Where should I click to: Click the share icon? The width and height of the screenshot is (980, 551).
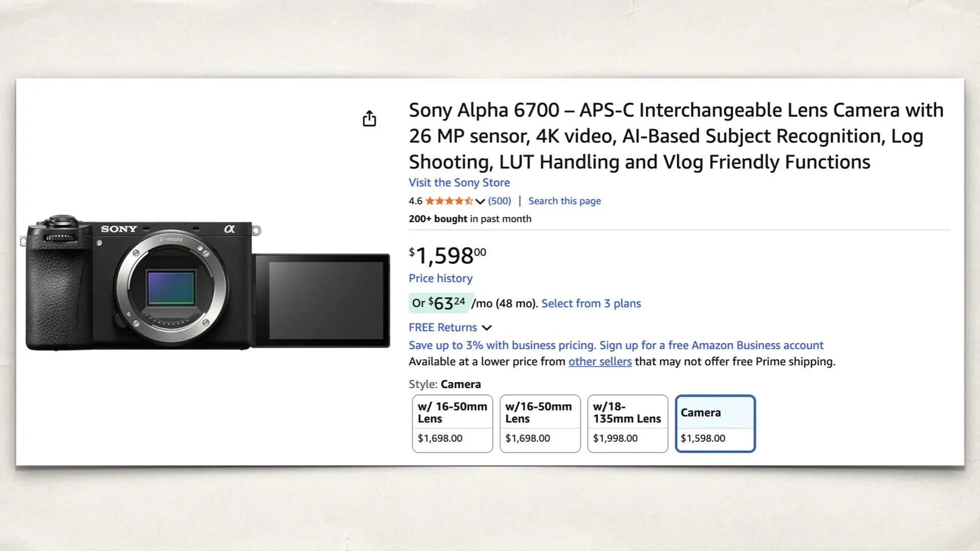[x=370, y=118]
